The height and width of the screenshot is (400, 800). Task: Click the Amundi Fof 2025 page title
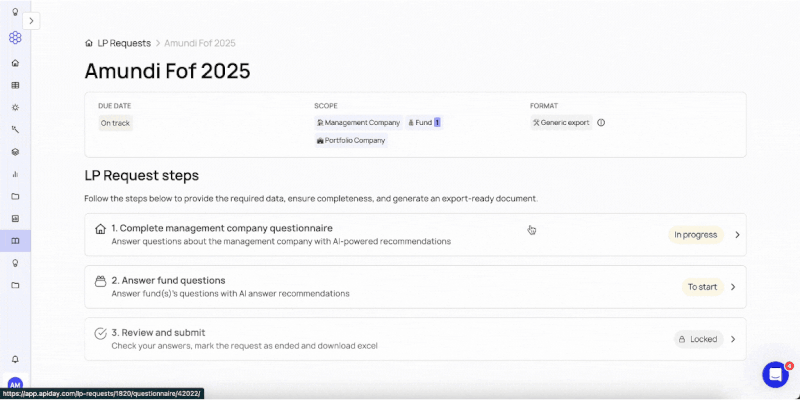coord(167,71)
